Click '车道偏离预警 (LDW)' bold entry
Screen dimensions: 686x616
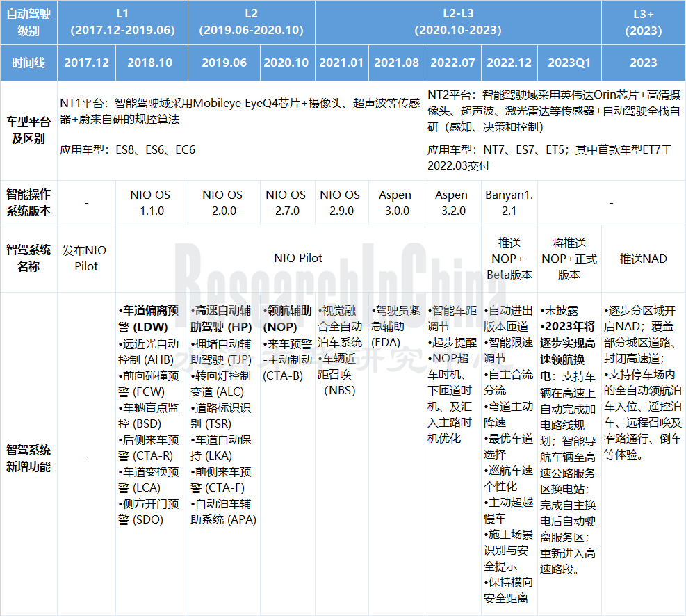pos(148,319)
